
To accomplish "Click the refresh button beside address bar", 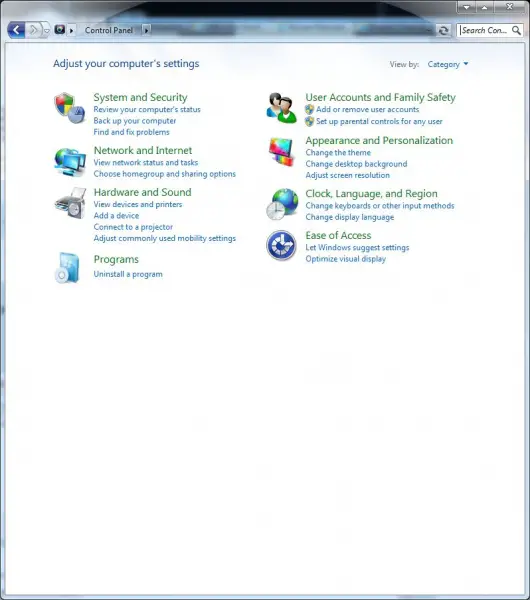I will point(444,30).
